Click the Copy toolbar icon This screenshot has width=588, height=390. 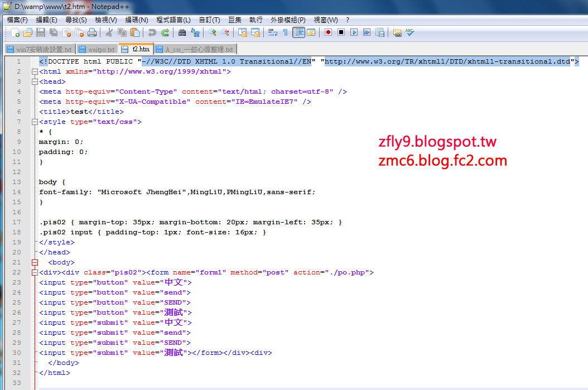pos(122,32)
